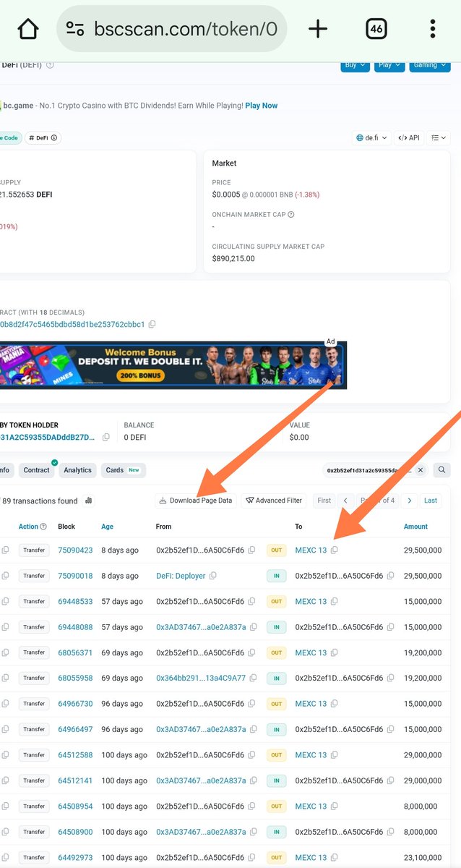The image size is (461, 868).
Task: Copy To address in block 64966497 row
Action: click(391, 729)
